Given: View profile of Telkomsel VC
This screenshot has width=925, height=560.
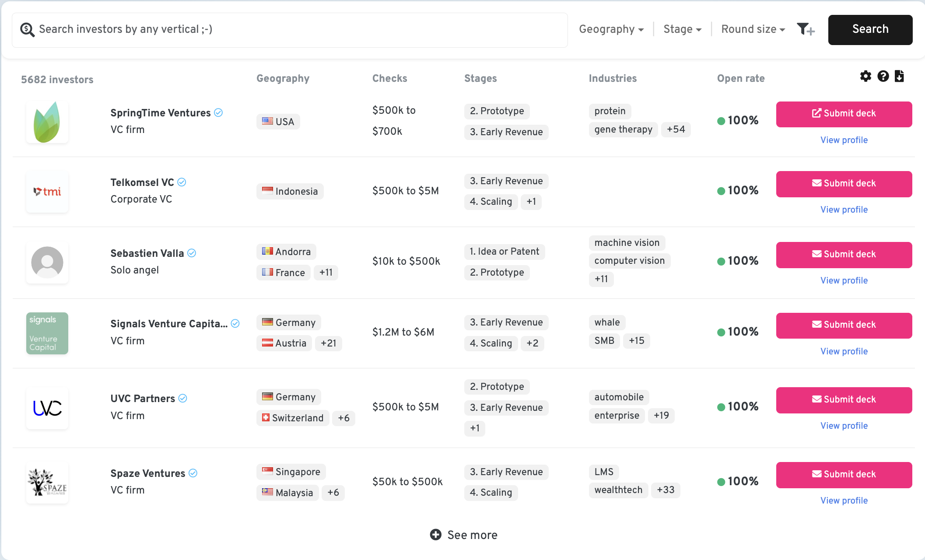Looking at the screenshot, I should [x=844, y=210].
